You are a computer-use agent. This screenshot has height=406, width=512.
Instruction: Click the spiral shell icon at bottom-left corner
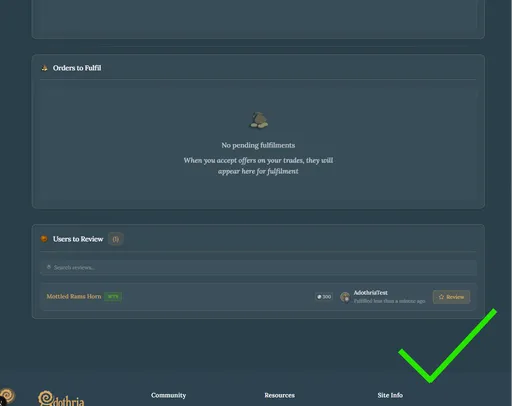(7, 397)
